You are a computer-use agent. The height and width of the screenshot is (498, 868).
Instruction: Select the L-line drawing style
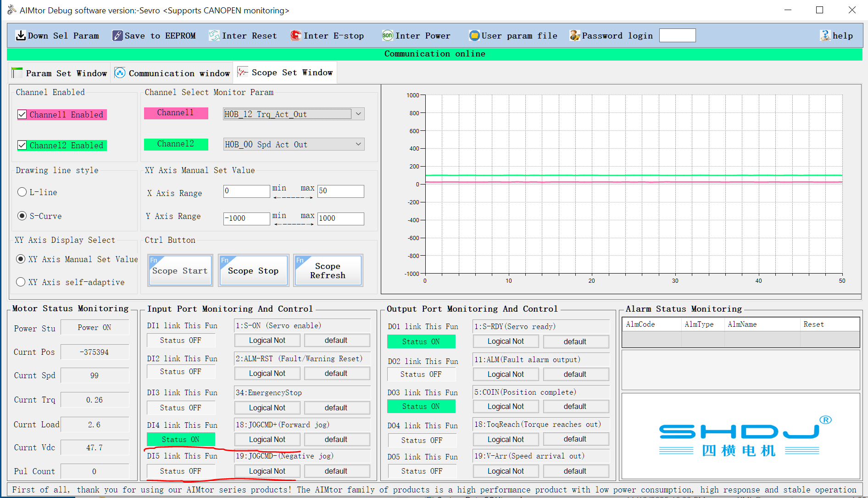pyautogui.click(x=22, y=192)
